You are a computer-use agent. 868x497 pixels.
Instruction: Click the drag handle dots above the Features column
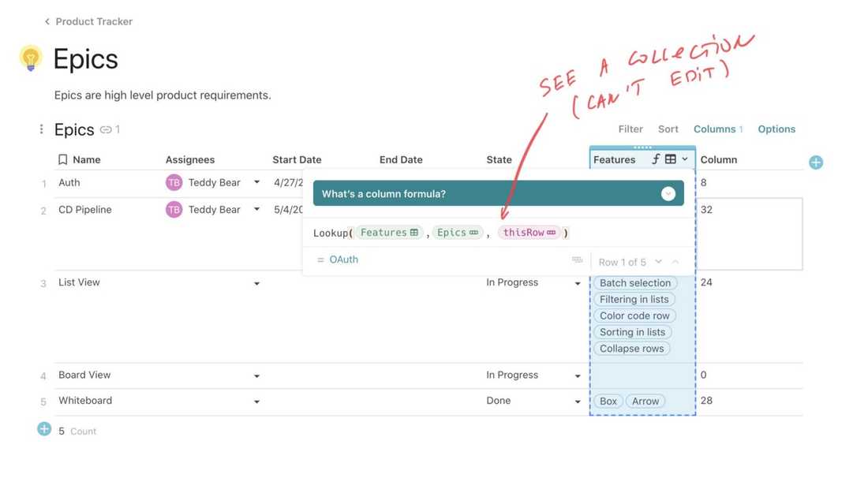(x=642, y=148)
